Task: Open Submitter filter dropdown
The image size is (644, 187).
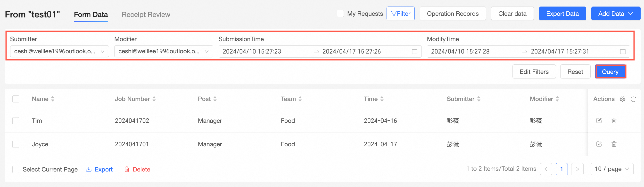Action: click(x=59, y=51)
